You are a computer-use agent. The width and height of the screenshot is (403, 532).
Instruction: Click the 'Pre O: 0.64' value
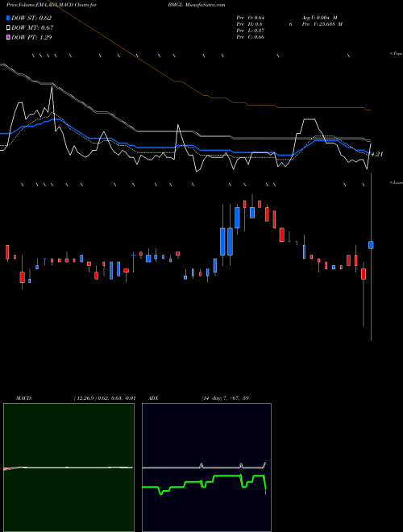[x=251, y=18]
